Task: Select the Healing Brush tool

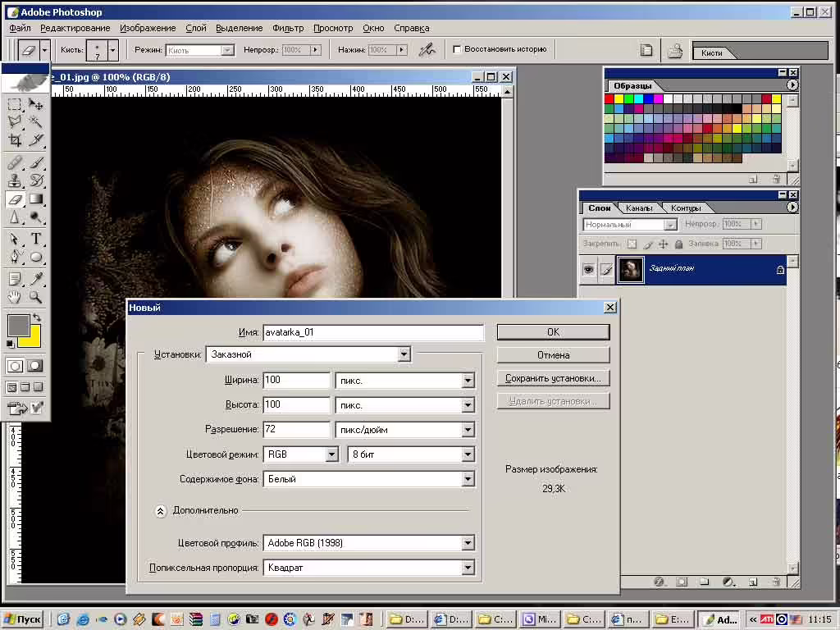Action: click(x=15, y=162)
